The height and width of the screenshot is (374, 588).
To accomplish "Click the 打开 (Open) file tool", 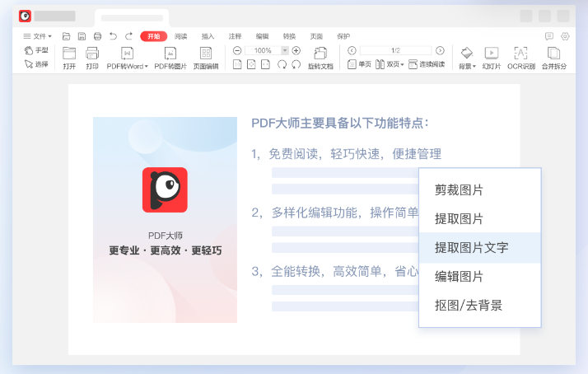I will 69,58.
